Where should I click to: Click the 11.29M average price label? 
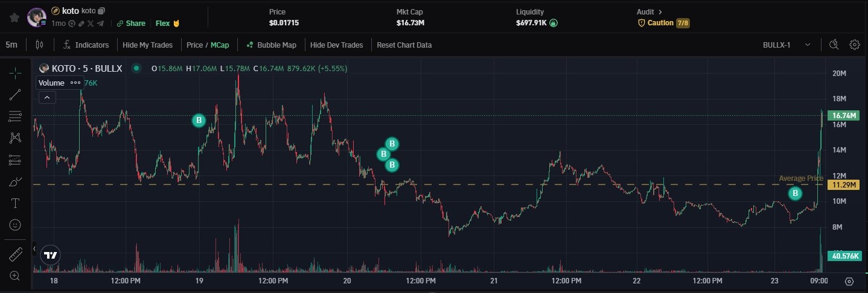(x=844, y=184)
